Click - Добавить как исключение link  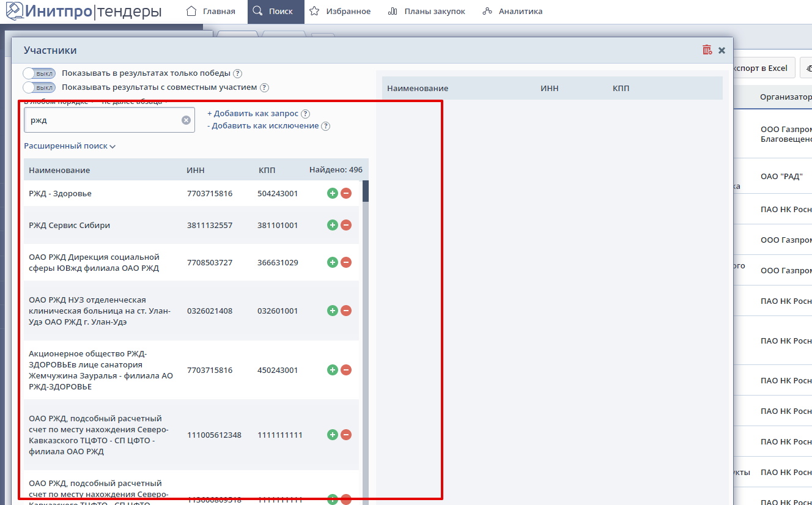point(263,126)
